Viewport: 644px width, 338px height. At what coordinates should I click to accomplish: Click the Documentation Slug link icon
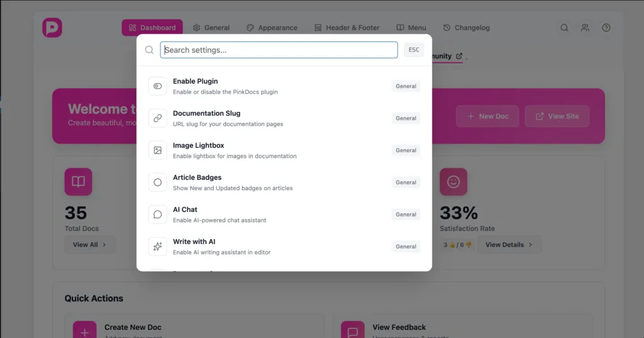click(x=158, y=118)
